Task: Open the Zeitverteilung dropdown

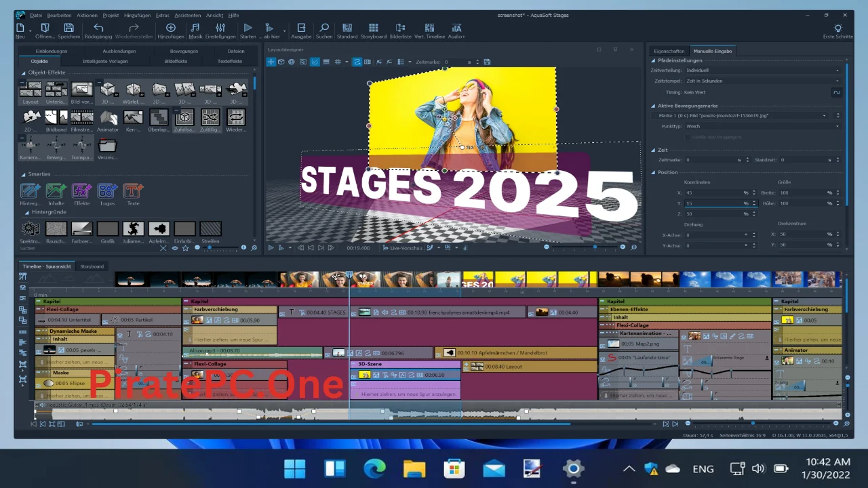Action: 762,70
